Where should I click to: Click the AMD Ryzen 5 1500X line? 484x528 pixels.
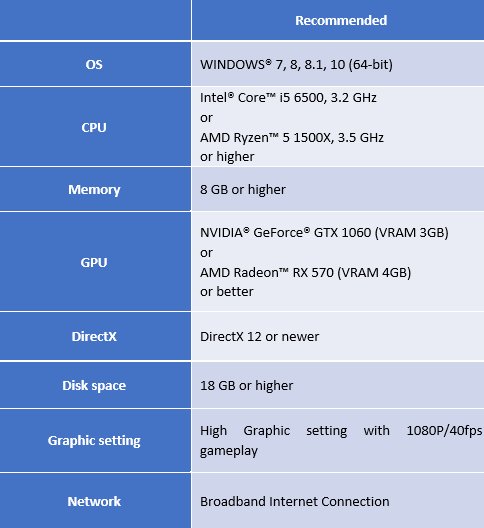[292, 137]
